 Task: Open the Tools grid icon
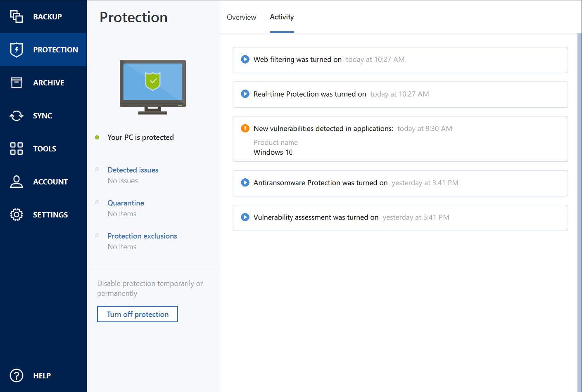point(17,149)
